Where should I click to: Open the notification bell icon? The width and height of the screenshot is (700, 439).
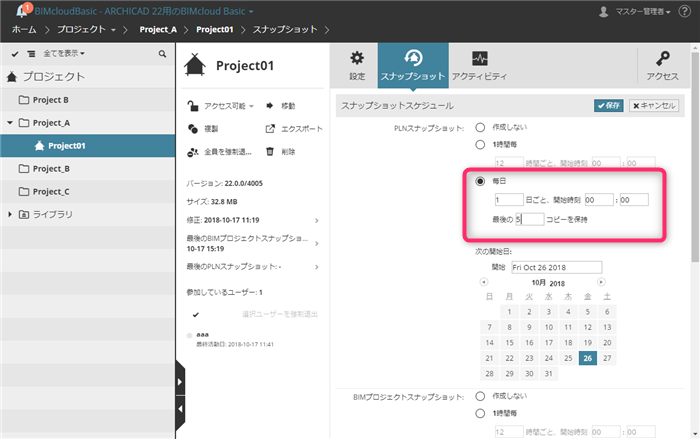tap(22, 11)
